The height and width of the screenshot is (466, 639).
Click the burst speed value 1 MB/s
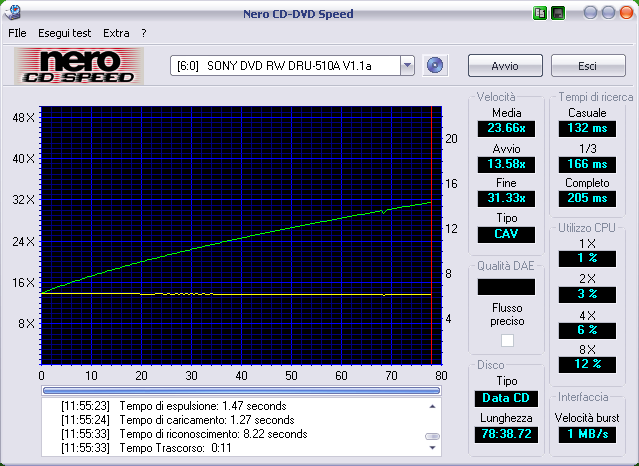point(587,434)
